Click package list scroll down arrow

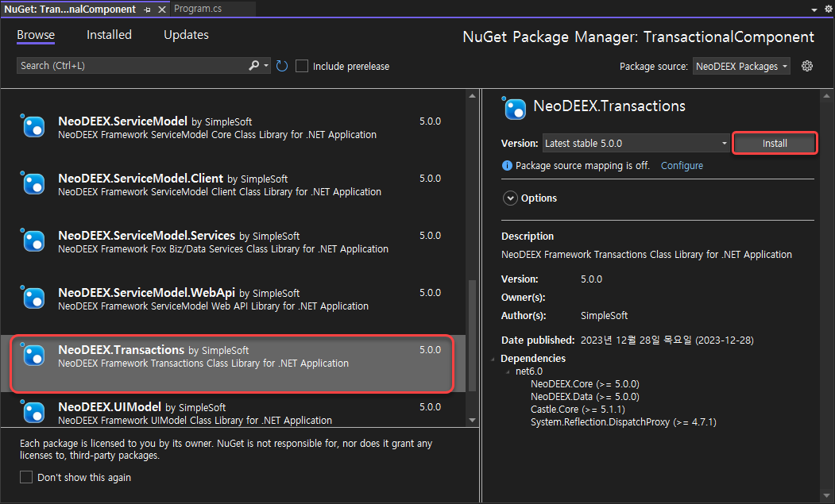(x=472, y=421)
